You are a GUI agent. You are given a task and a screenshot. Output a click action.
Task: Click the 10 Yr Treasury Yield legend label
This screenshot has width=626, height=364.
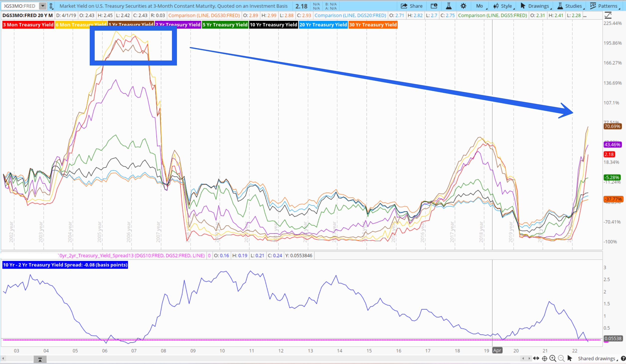(273, 25)
